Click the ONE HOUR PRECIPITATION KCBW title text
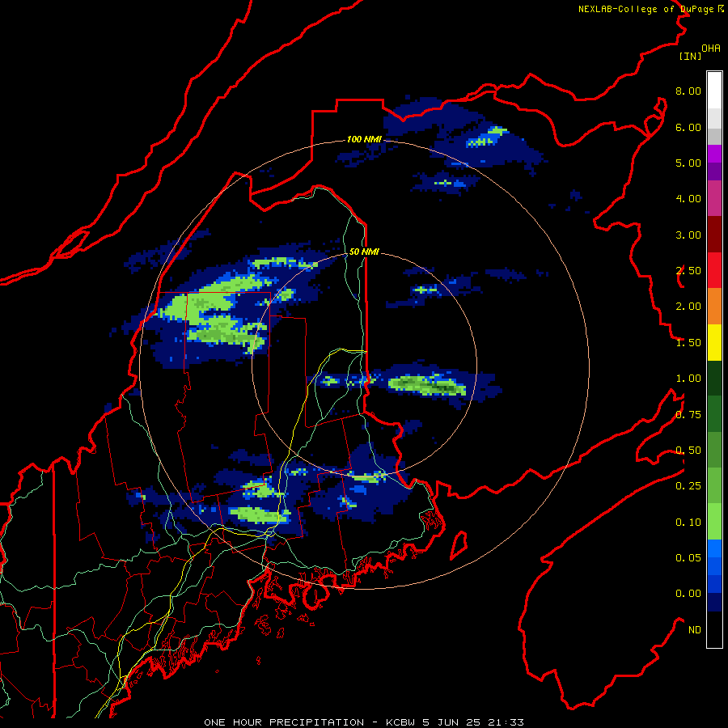728x728 pixels. [x=364, y=722]
